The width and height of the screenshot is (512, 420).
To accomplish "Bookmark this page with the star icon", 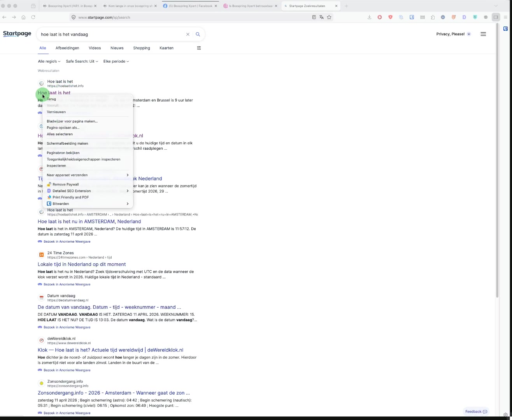I will (x=329, y=17).
